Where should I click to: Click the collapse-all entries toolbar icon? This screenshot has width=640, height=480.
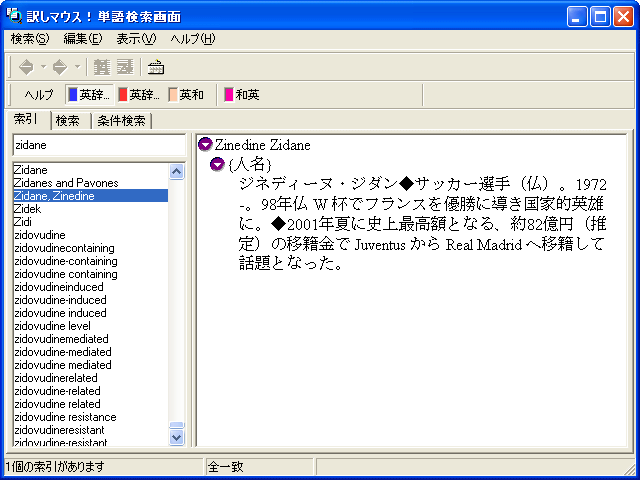tap(124, 67)
